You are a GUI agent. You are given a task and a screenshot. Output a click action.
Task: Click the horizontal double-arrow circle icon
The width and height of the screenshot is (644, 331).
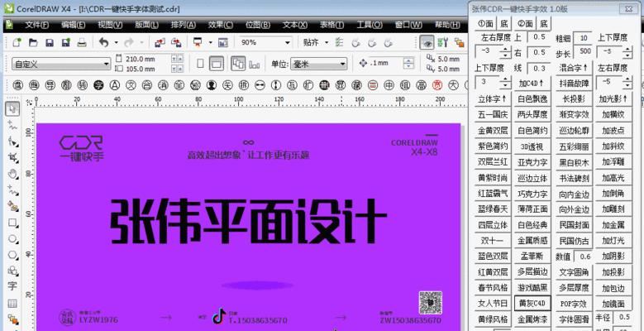[260, 85]
